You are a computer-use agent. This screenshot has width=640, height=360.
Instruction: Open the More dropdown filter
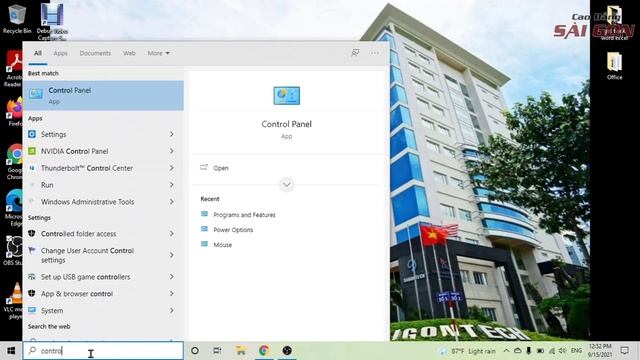point(159,53)
